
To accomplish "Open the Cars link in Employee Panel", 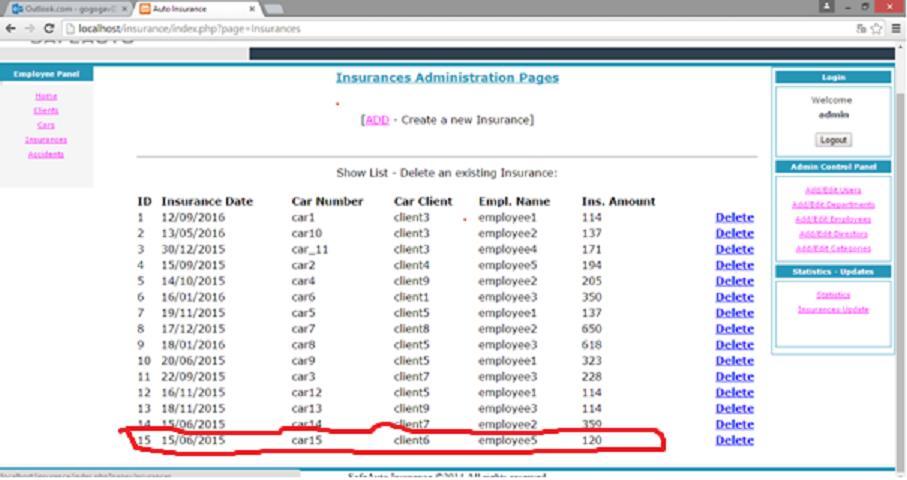I will click(x=46, y=125).
